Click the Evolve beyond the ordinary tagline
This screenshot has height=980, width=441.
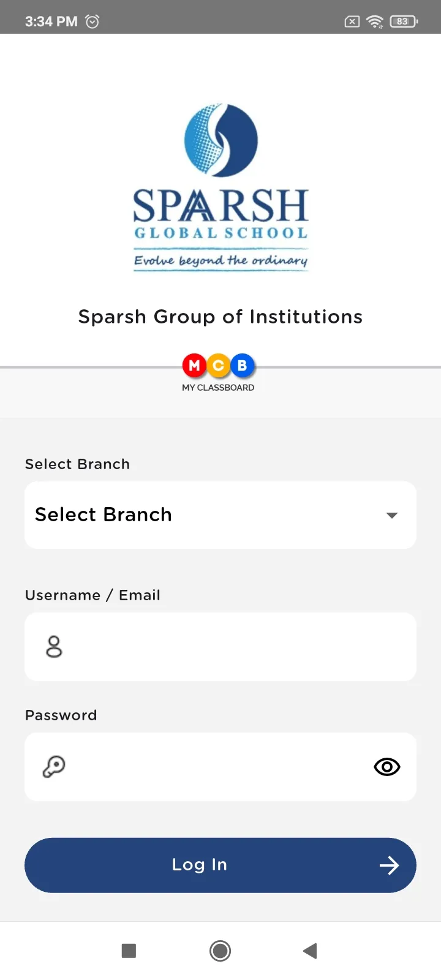coord(221,260)
